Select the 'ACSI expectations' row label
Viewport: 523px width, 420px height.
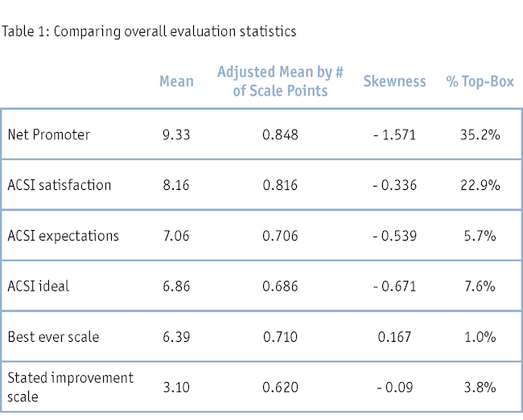point(63,236)
